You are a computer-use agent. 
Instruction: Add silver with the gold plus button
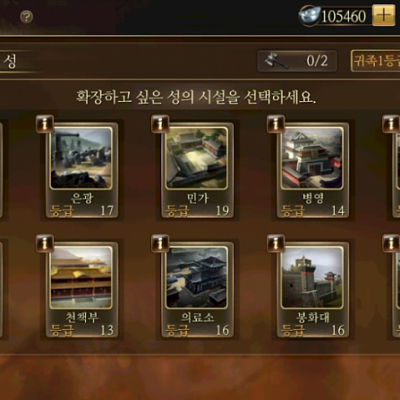[x=383, y=15]
